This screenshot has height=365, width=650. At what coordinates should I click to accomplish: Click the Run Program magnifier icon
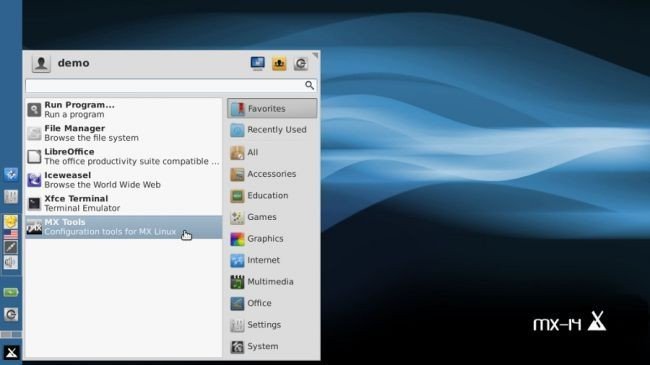pyautogui.click(x=34, y=110)
